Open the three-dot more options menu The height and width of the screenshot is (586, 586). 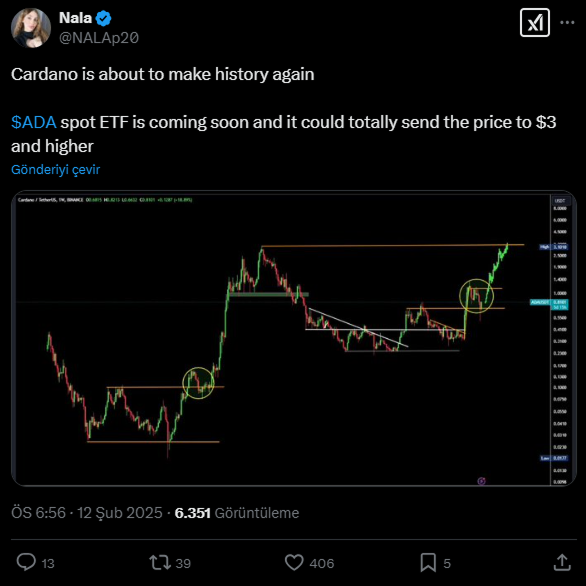pos(567,23)
